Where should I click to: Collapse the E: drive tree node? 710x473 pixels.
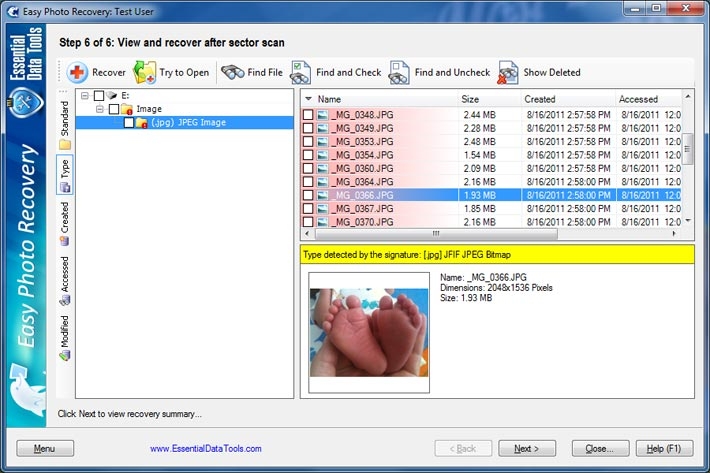(x=85, y=96)
